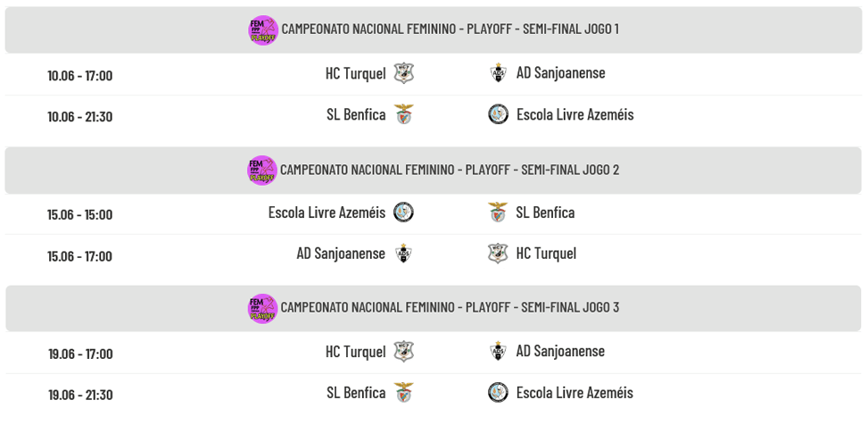Click the HC Turquel crest in the 10.06 17:00 match

[x=404, y=73]
